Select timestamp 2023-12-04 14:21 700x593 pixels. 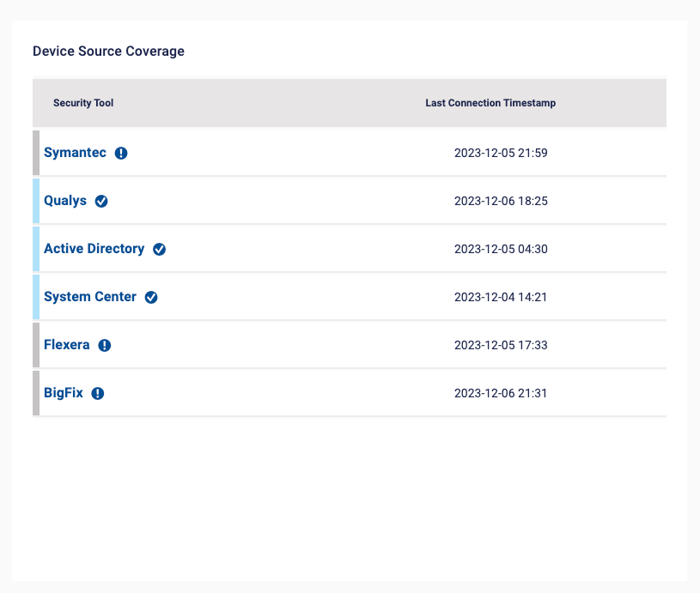[x=501, y=297]
